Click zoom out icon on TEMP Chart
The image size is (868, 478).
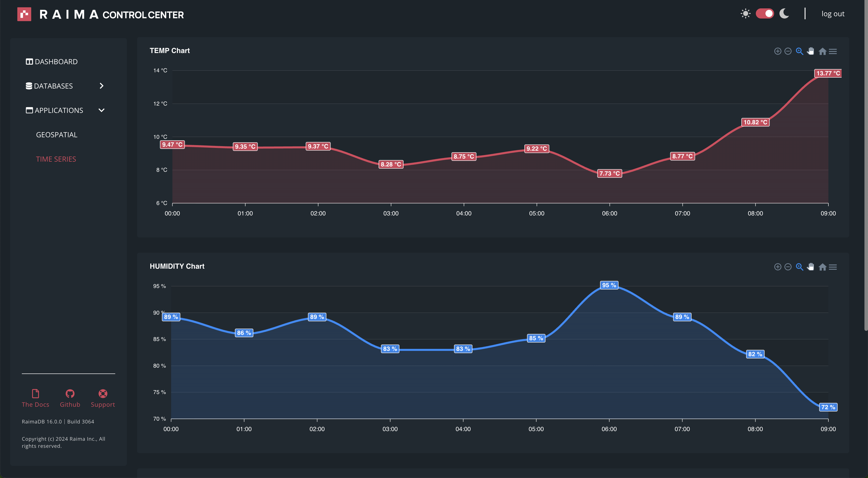tap(788, 51)
